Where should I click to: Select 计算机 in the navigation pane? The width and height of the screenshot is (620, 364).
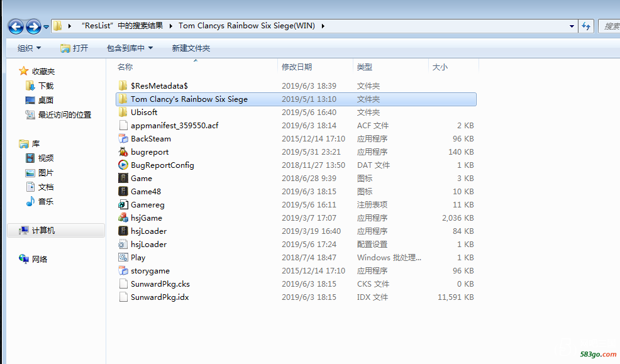click(x=43, y=231)
